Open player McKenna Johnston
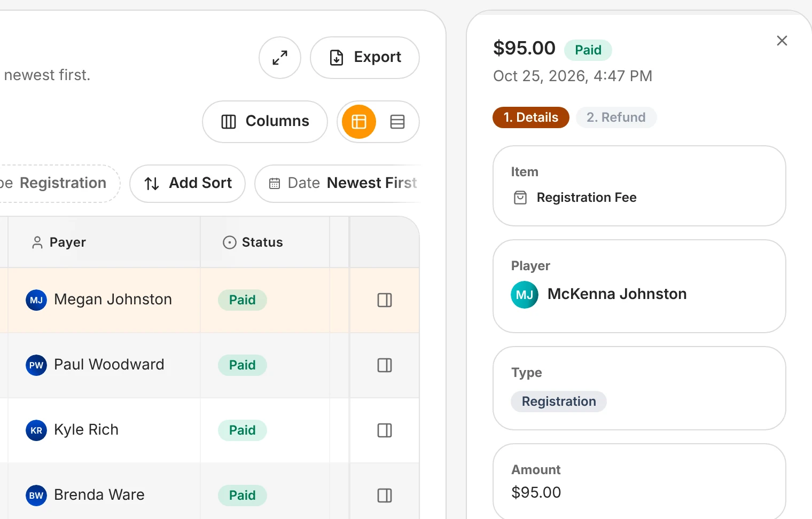This screenshot has width=812, height=519. coord(617,294)
